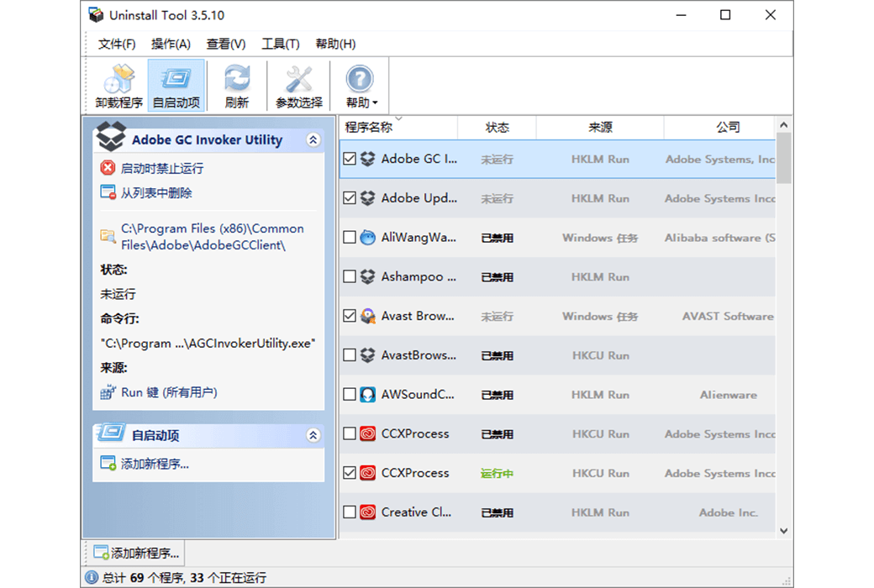Click the vertical scrollbar thumb
Viewport: 874px width, 588px height.
[x=784, y=158]
